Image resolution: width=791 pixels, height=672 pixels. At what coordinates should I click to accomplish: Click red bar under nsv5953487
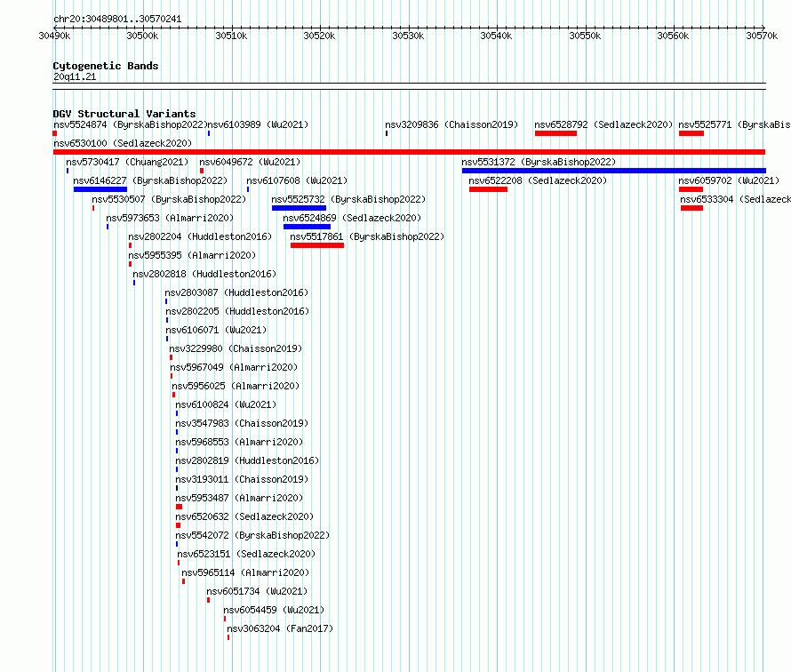click(179, 507)
